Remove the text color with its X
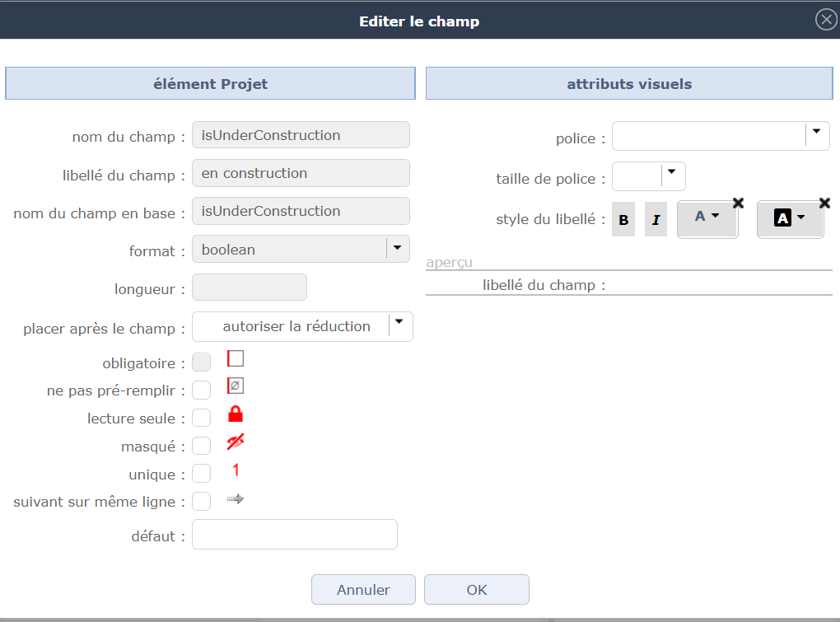This screenshot has height=622, width=840. click(738, 203)
